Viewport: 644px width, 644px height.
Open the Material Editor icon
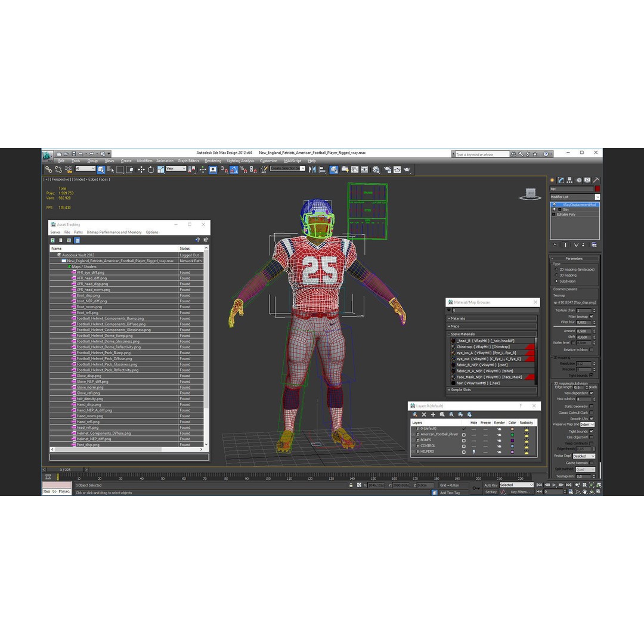(376, 169)
